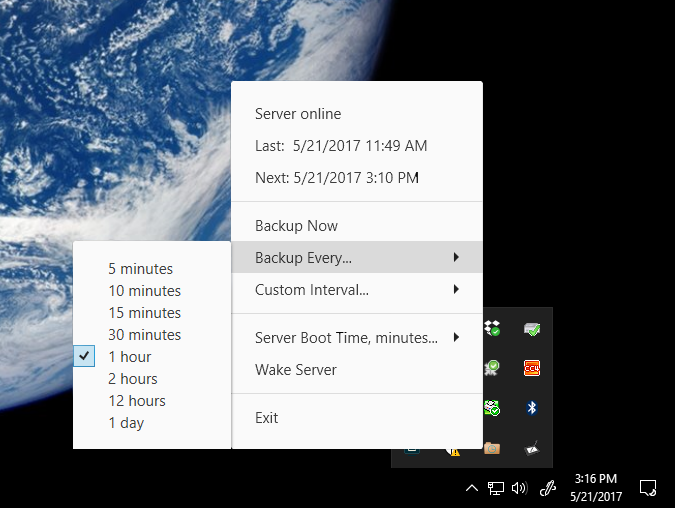Click the red CC4 tray icon
Image resolution: width=675 pixels, height=508 pixels.
[x=532, y=369]
